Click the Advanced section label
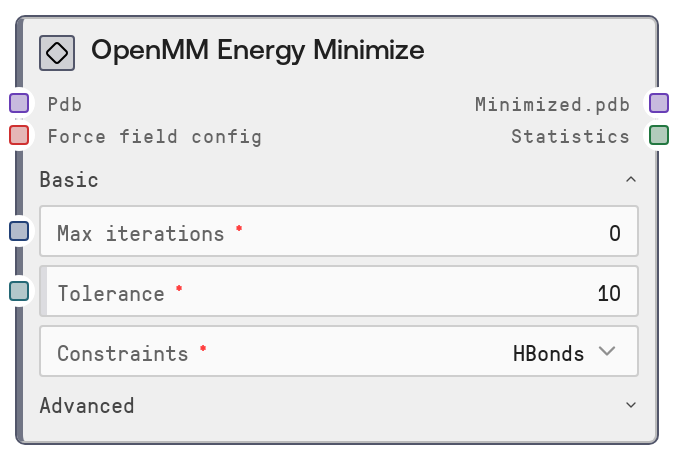This screenshot has height=460, width=674. [86, 405]
